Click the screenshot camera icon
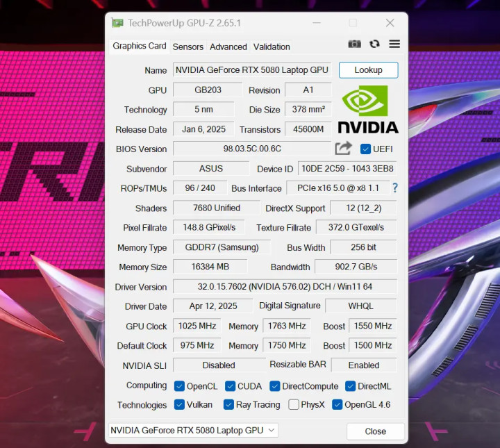The height and width of the screenshot is (448, 500). (354, 44)
